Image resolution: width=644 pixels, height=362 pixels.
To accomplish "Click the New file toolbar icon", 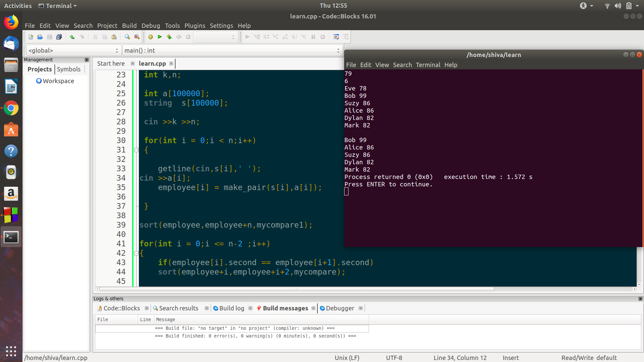I will tap(31, 37).
